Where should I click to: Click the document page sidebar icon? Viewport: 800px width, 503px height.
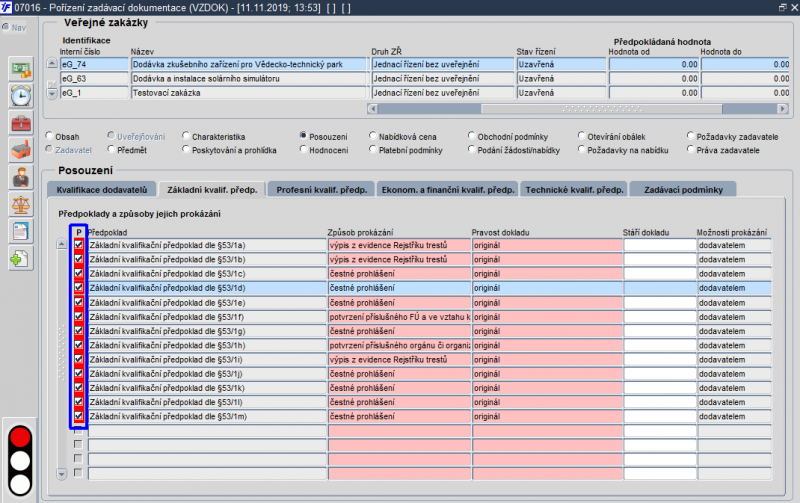tap(21, 232)
